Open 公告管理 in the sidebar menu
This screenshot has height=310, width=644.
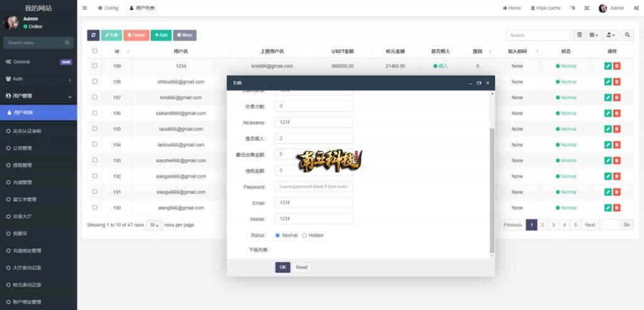[x=22, y=148]
